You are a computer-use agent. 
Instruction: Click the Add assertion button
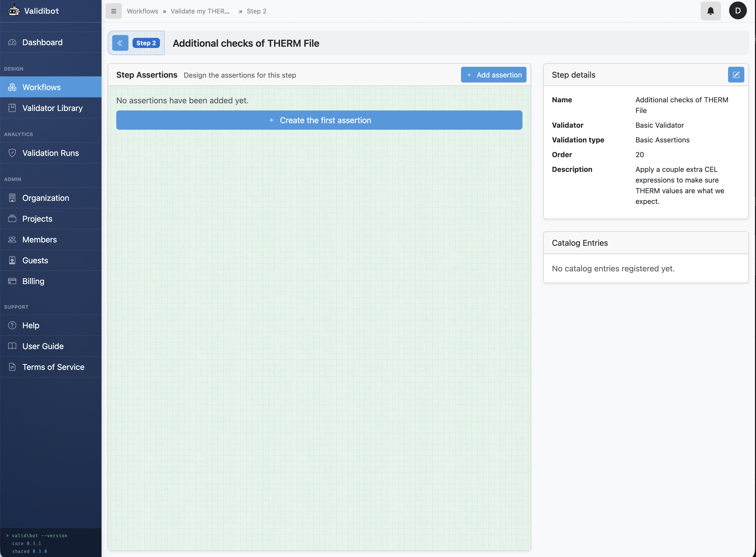[x=493, y=75]
